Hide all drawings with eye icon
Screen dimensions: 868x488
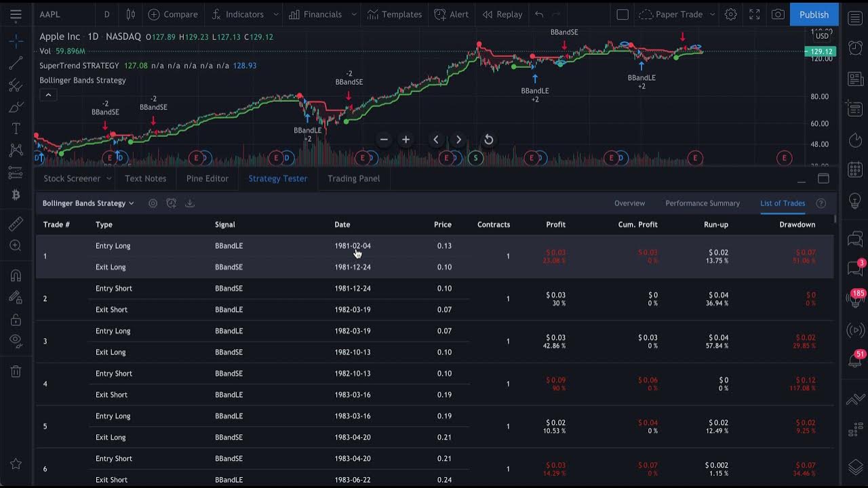pyautogui.click(x=16, y=340)
